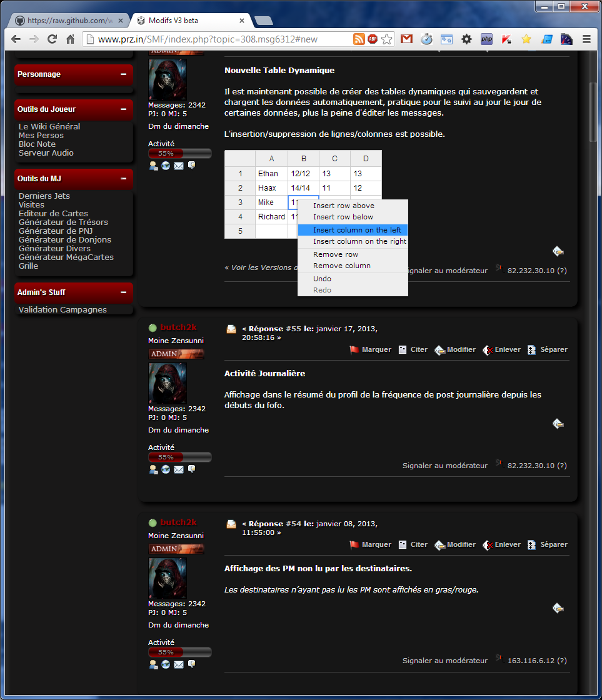
Task: Reload the page using the refresh icon
Action: point(53,39)
